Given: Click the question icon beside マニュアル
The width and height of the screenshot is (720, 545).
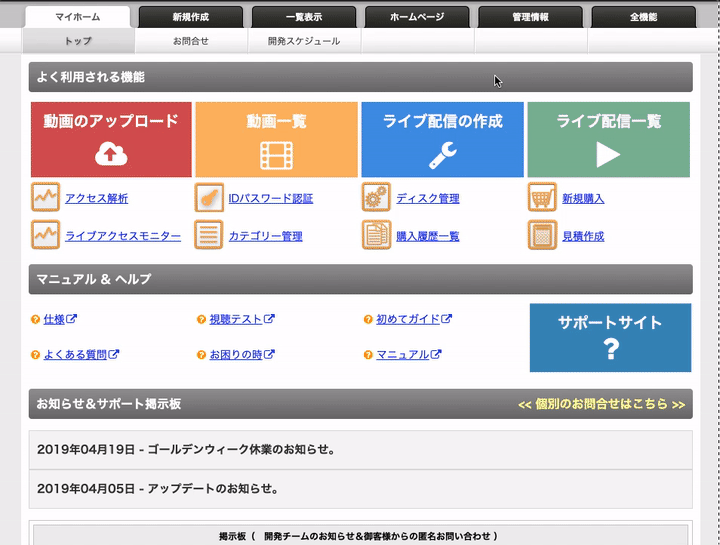Looking at the screenshot, I should pyautogui.click(x=368, y=354).
